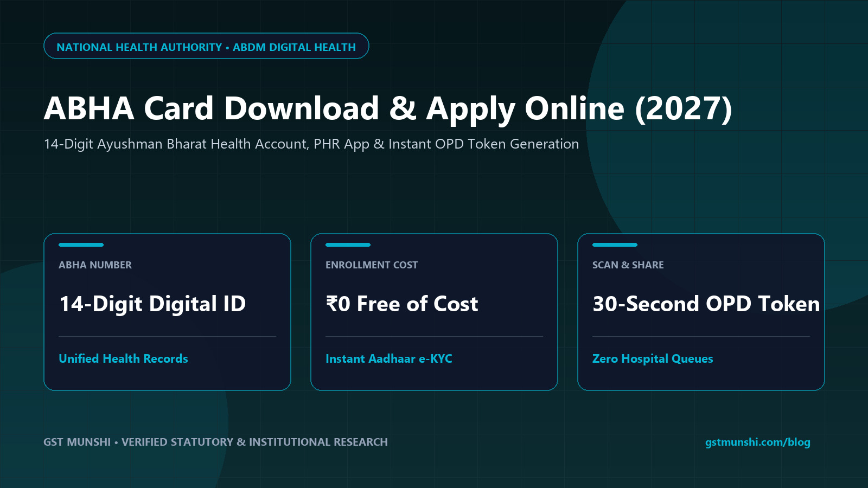Click the 14-Digit Digital ID text
The height and width of the screenshot is (488, 868).
pos(152,304)
